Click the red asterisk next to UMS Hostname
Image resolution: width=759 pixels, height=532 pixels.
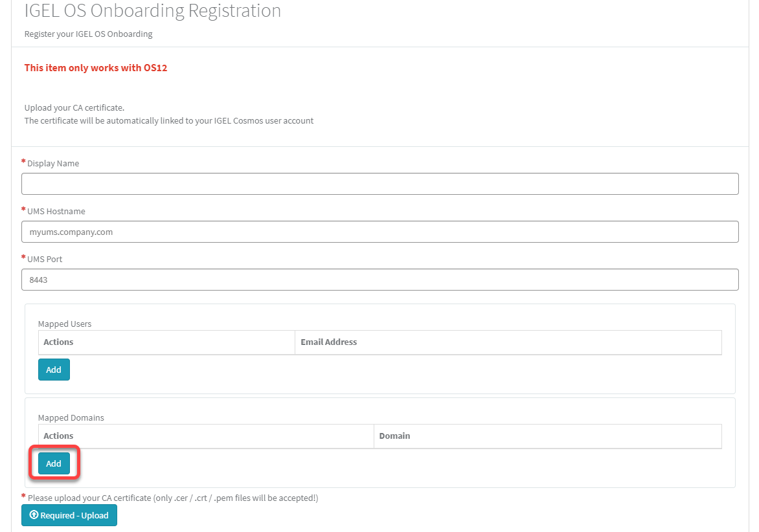[23, 209]
